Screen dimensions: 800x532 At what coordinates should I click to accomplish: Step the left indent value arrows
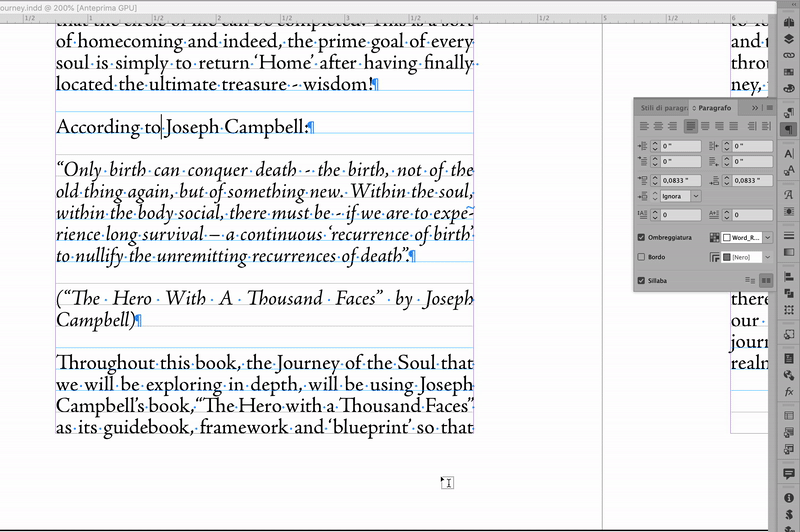click(655, 146)
